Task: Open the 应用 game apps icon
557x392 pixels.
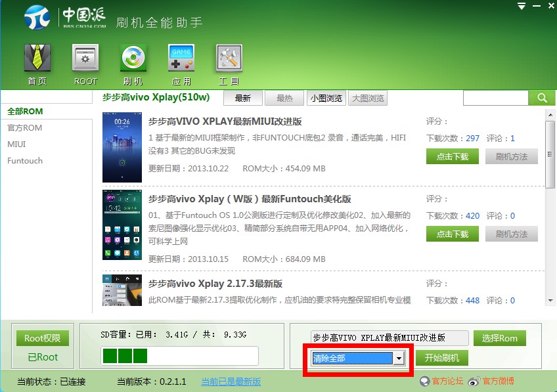Action: coord(181,58)
